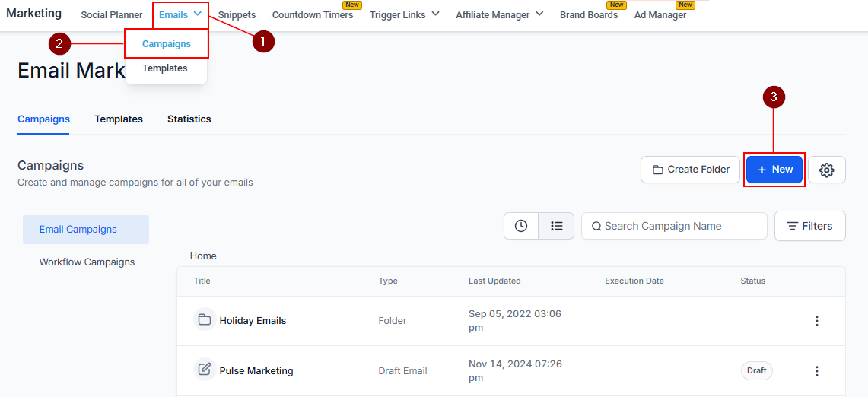Click the Title column header
This screenshot has height=397, width=868.
click(202, 281)
